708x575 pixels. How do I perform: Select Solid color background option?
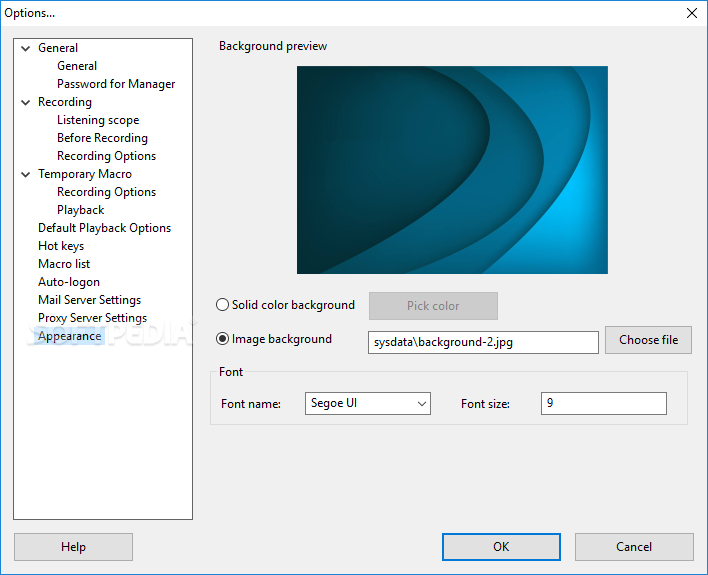pyautogui.click(x=286, y=305)
